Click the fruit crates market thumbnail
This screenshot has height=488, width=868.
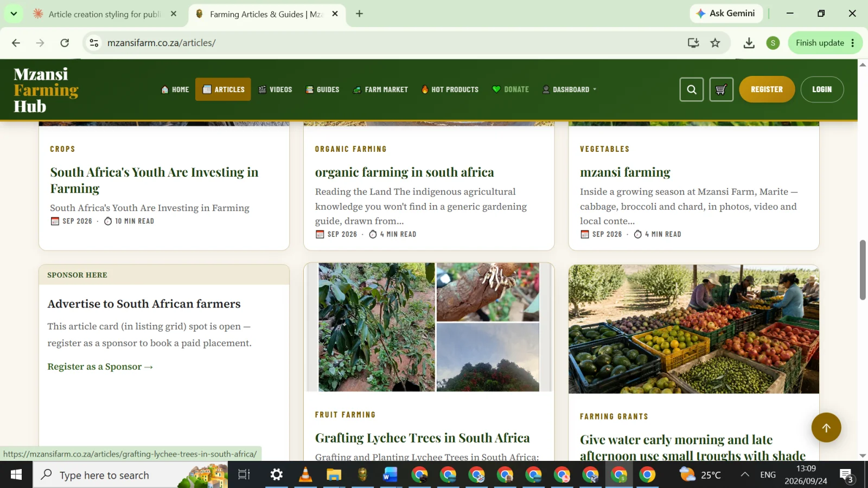[693, 329]
